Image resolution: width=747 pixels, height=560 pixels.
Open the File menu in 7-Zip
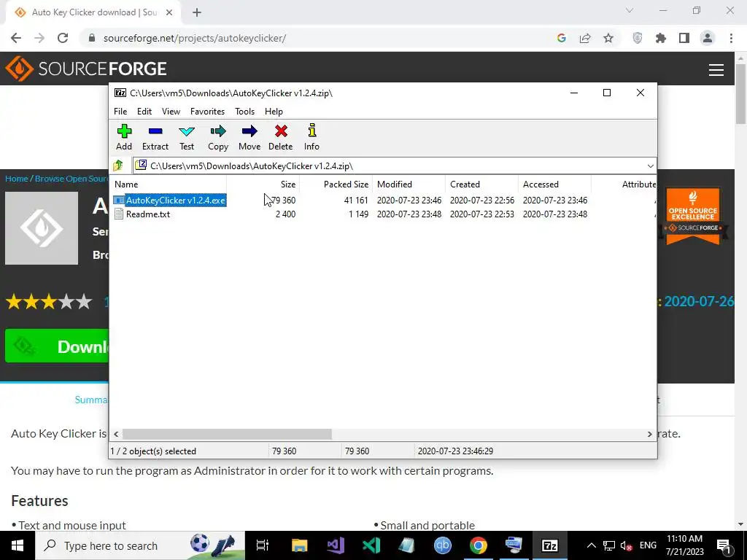tap(120, 112)
